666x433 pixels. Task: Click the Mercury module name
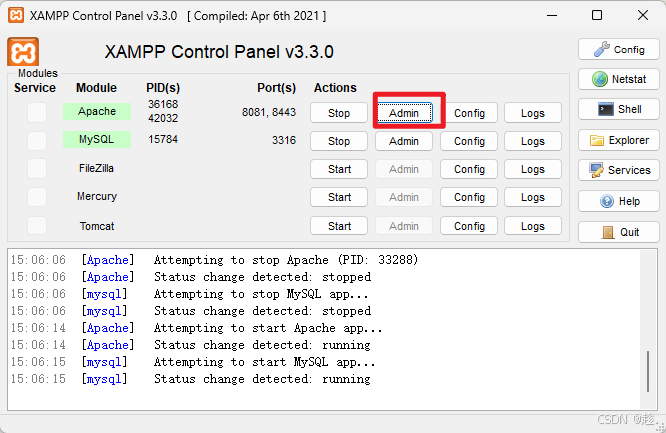click(x=97, y=196)
